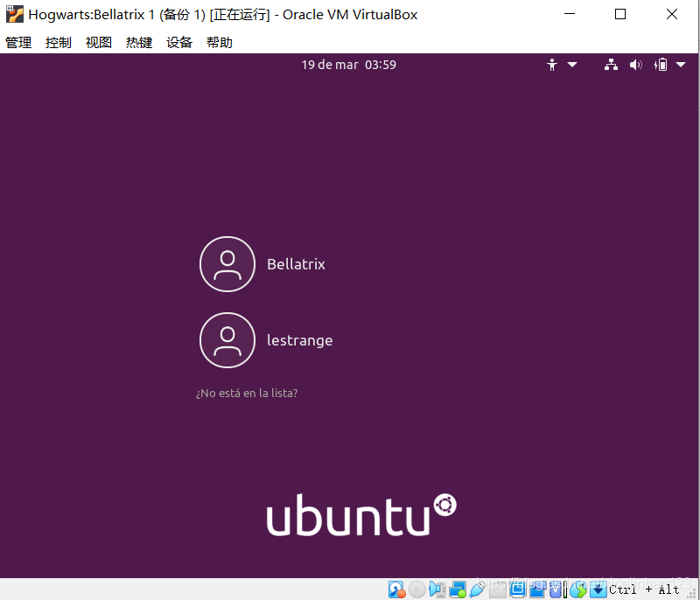Image resolution: width=700 pixels, height=600 pixels.
Task: Click the Bellatrix user avatar
Action: coord(227,264)
